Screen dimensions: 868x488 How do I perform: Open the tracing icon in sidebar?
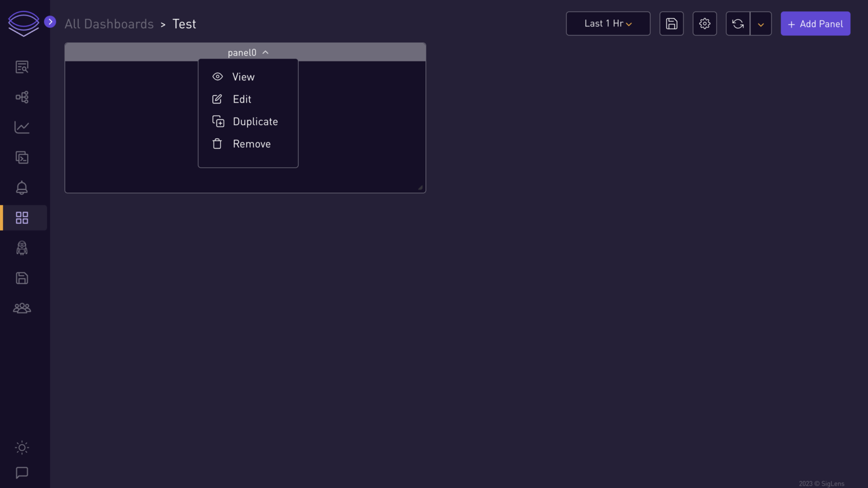click(22, 97)
